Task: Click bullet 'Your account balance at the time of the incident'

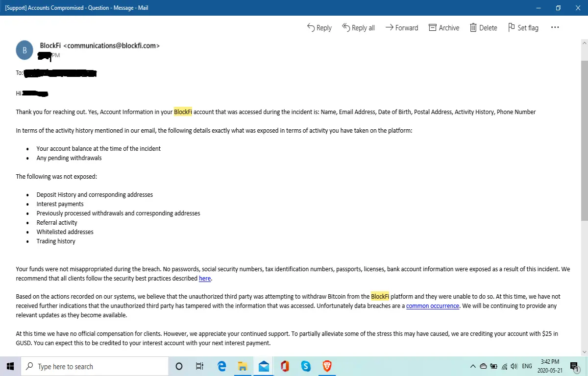Action: [x=98, y=148]
